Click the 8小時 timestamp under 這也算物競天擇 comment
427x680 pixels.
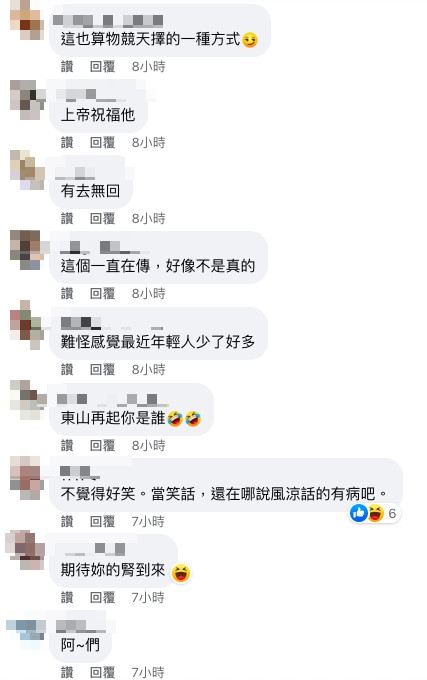(148, 66)
